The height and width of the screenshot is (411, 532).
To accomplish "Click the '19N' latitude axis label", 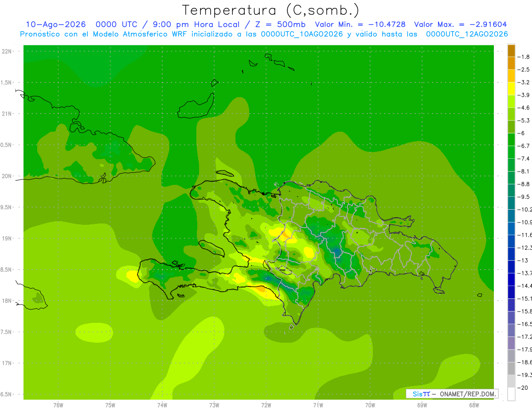I will click(x=7, y=239).
